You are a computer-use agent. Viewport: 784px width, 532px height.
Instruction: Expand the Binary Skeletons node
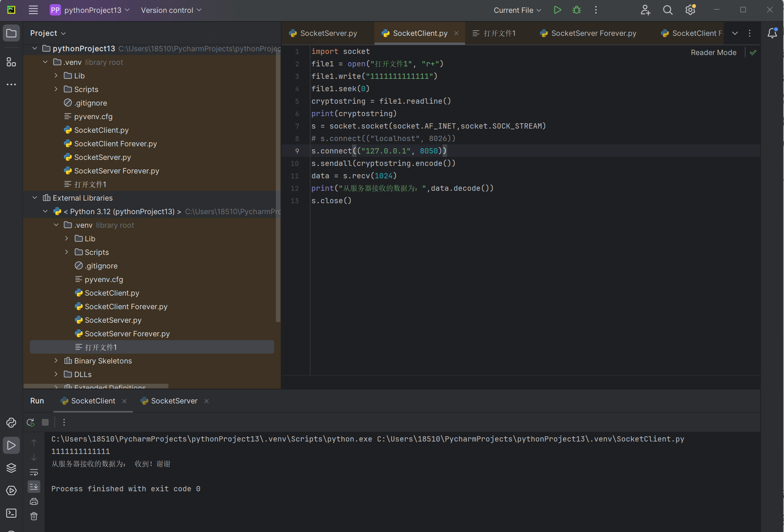click(56, 361)
